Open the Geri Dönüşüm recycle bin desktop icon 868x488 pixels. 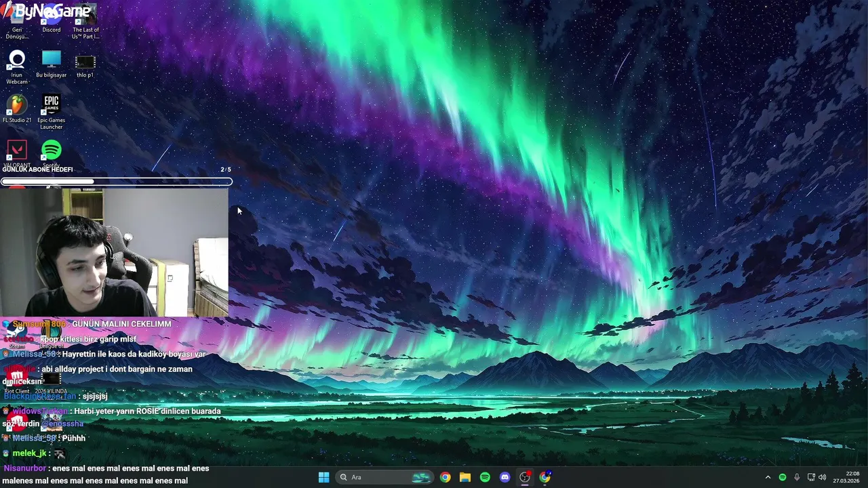(17, 24)
